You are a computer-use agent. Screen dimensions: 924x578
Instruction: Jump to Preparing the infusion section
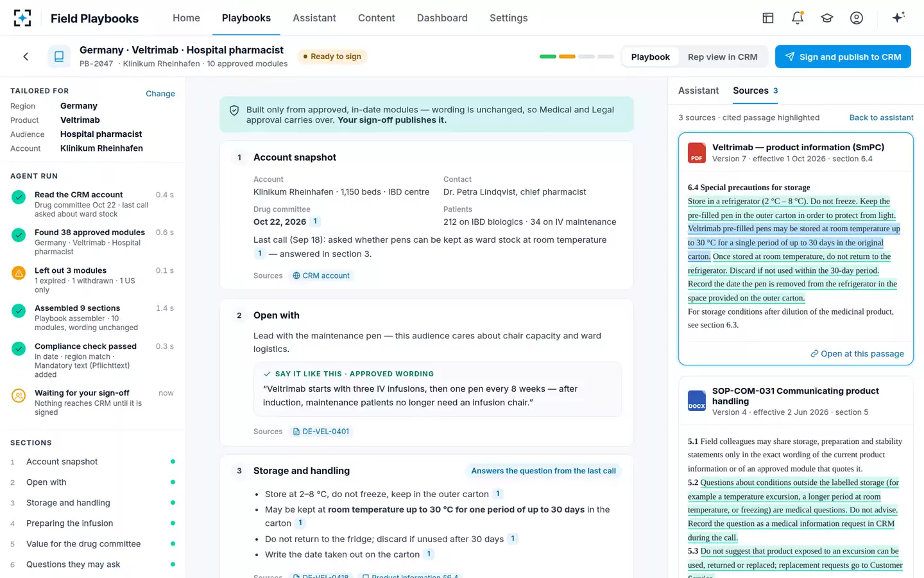tap(93, 523)
